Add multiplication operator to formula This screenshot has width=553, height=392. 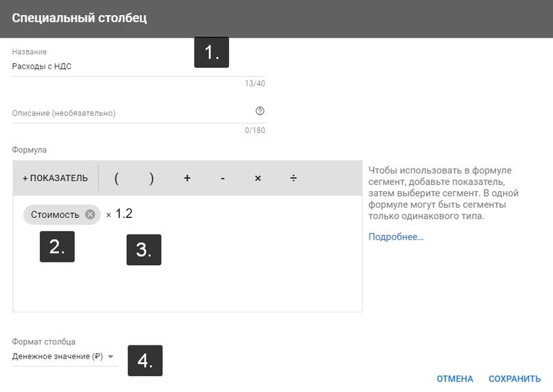pos(258,178)
